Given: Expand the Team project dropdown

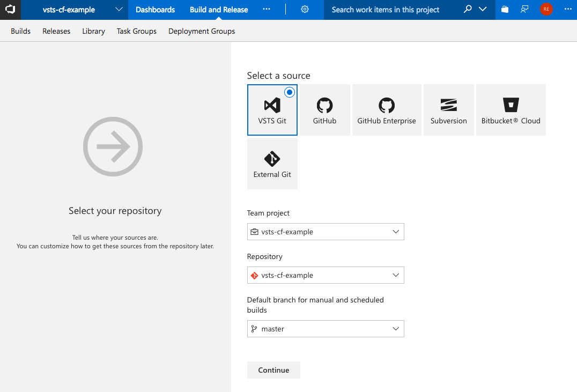Looking at the screenshot, I should (x=326, y=232).
